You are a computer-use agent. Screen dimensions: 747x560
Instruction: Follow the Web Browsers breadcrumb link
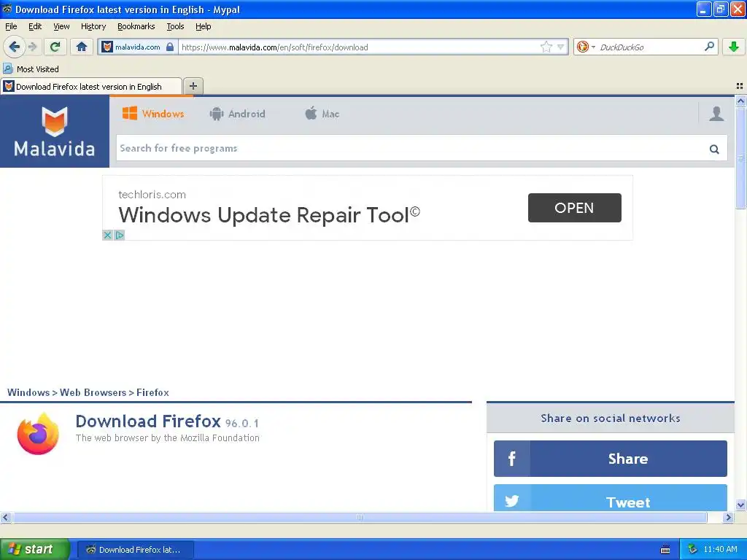(x=93, y=392)
